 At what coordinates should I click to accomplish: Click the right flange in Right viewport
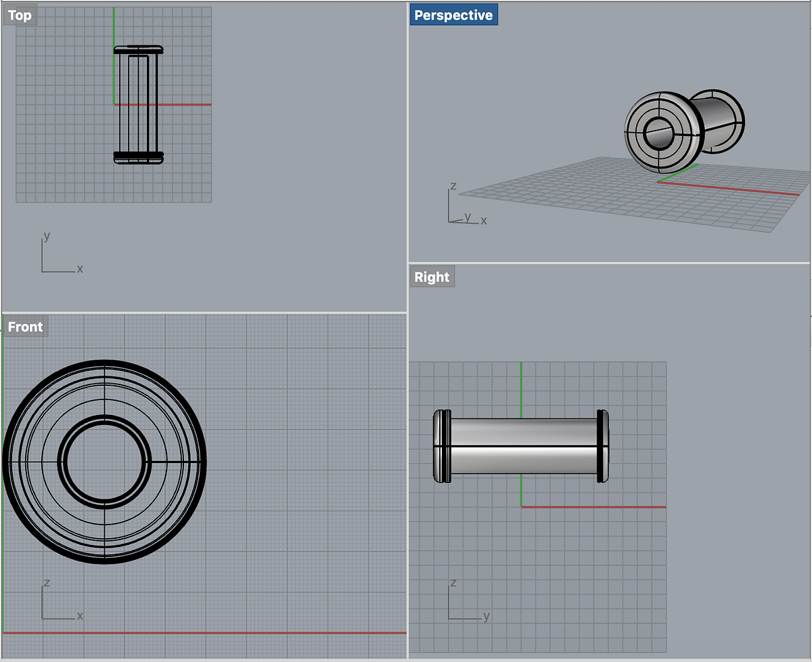coord(603,446)
